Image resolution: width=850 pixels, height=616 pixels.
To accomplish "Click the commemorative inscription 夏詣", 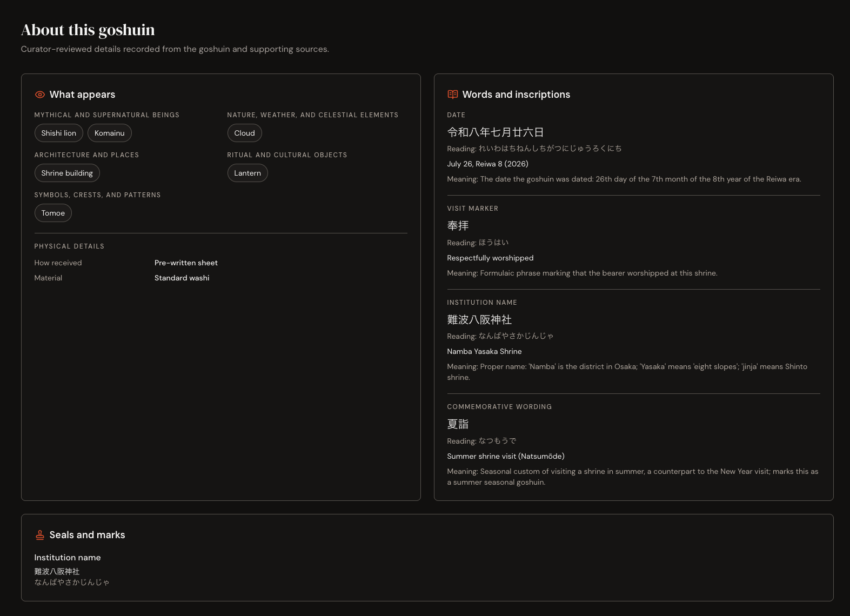I will pos(458,424).
